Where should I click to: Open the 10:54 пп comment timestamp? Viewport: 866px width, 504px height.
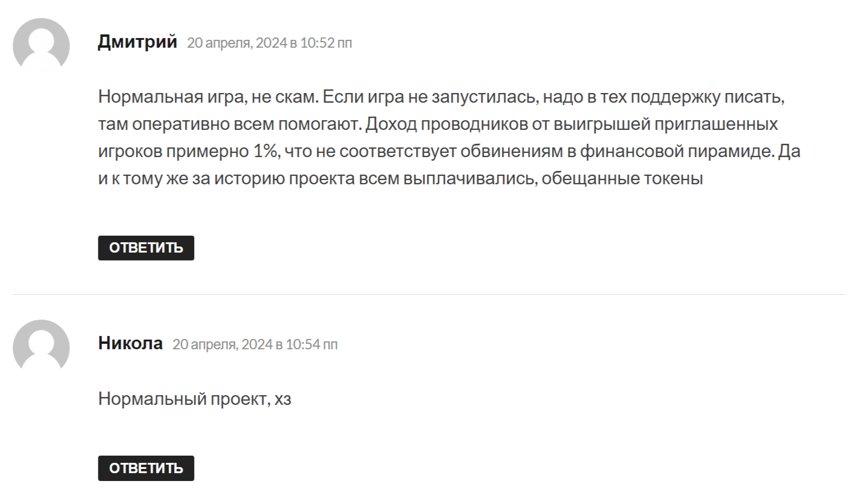[255, 344]
